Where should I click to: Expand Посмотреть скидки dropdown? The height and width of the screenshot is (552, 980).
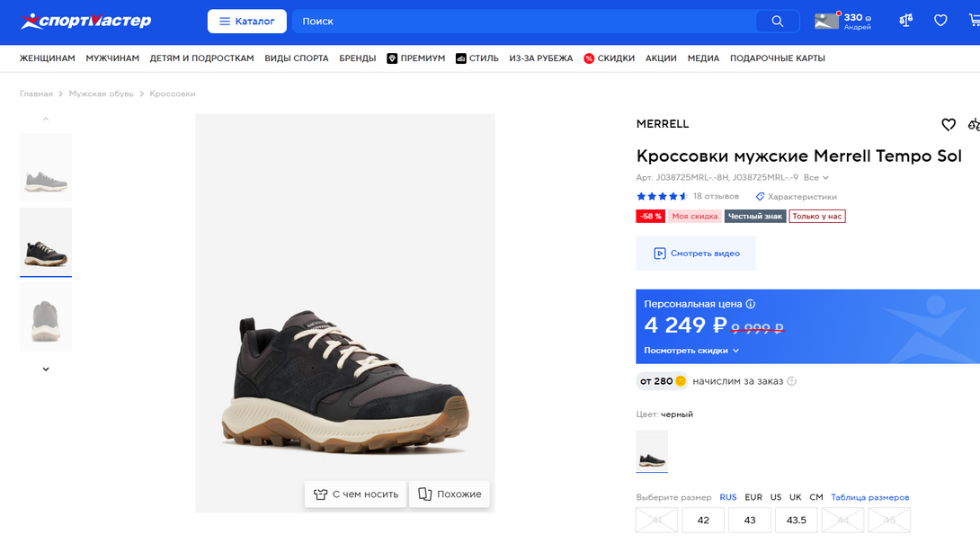[x=691, y=351]
